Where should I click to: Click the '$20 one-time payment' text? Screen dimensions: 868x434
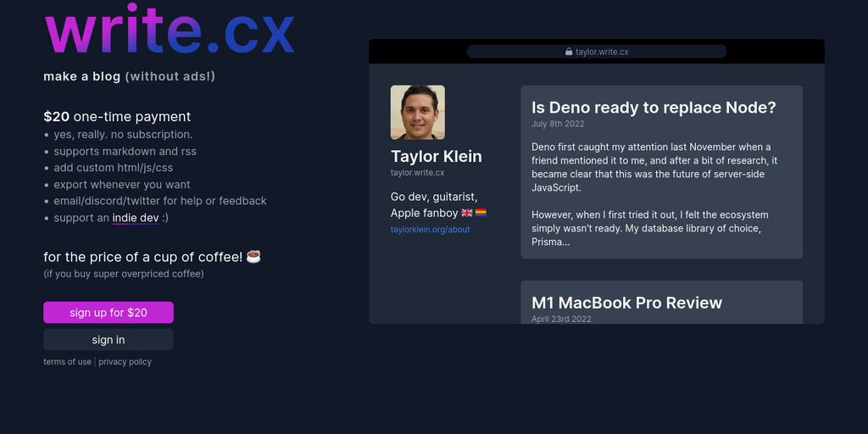117,117
